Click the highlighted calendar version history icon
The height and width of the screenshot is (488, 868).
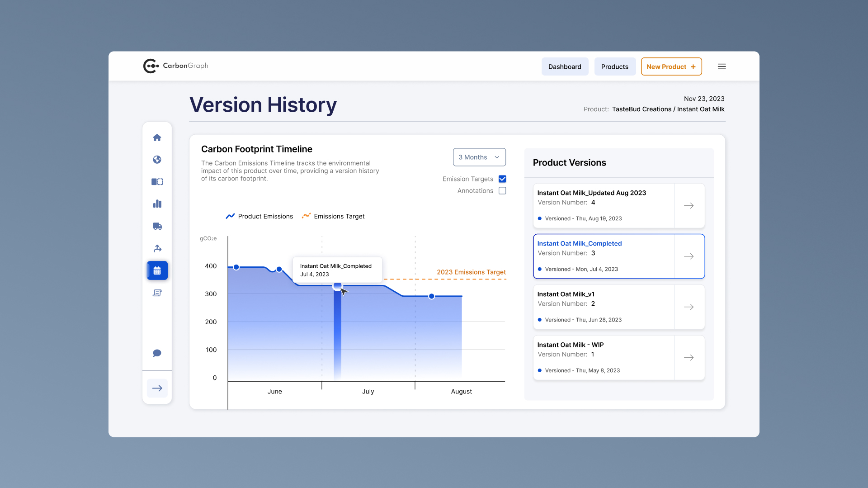pos(157,270)
